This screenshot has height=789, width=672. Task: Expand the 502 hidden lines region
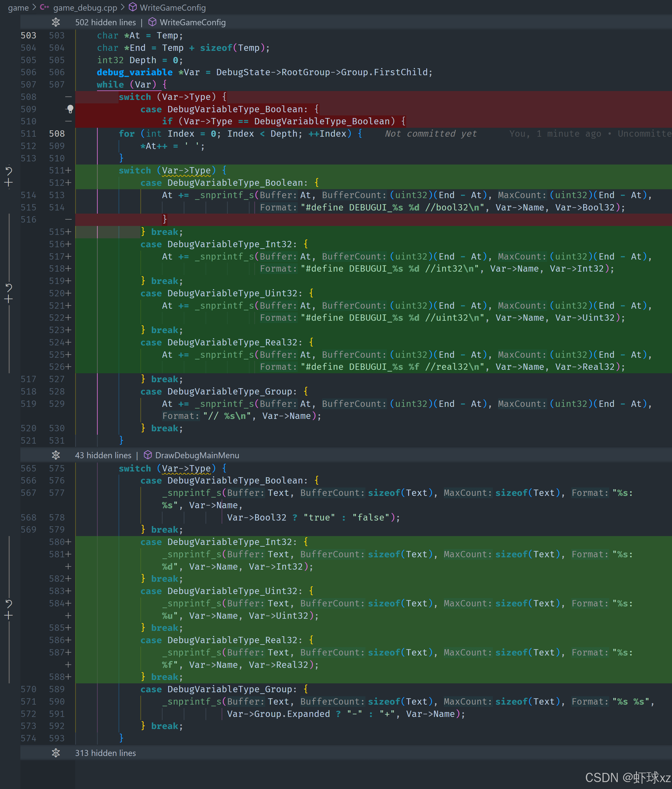tap(56, 22)
